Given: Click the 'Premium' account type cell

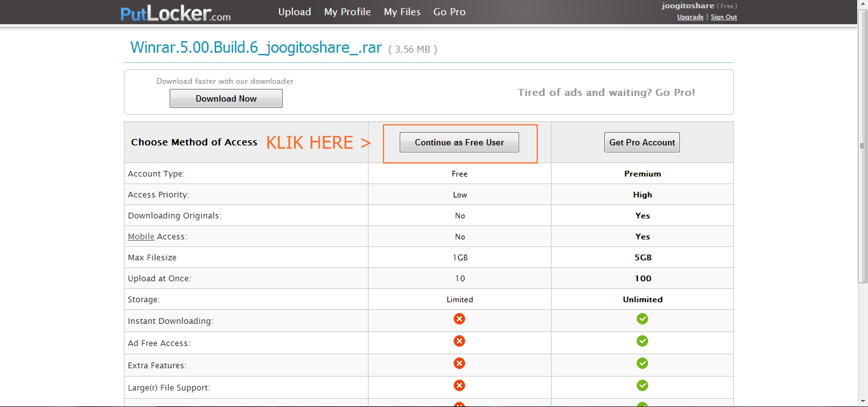Looking at the screenshot, I should (642, 174).
